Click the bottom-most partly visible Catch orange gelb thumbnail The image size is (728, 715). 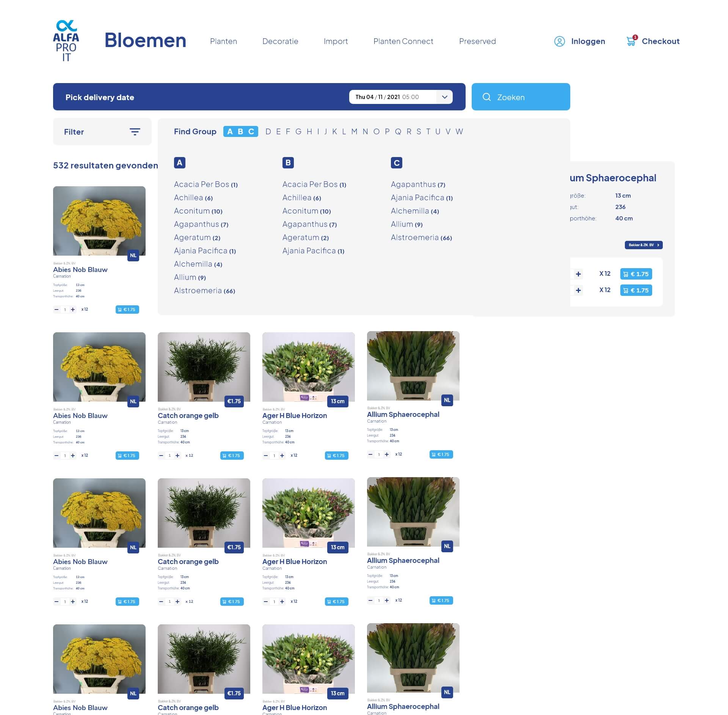[204, 659]
